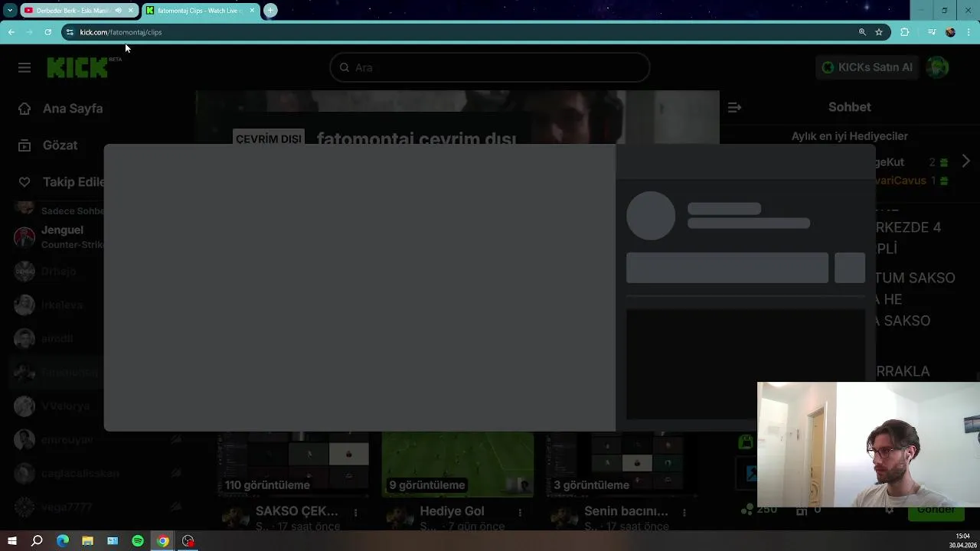Click the KICKs Satın Al button

coord(867,67)
